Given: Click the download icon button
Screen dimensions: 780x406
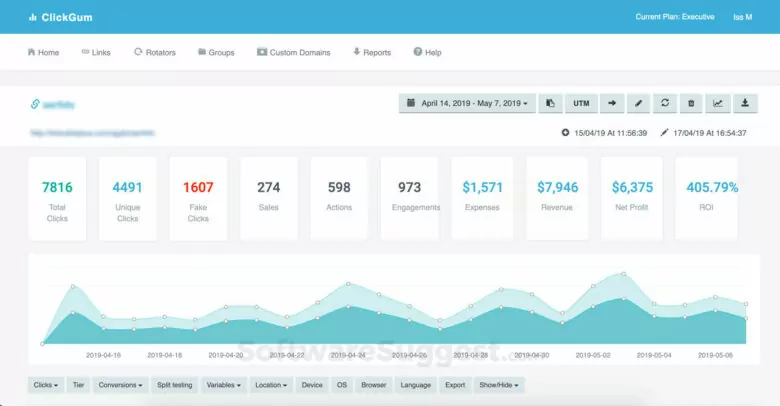Looking at the screenshot, I should coord(745,103).
